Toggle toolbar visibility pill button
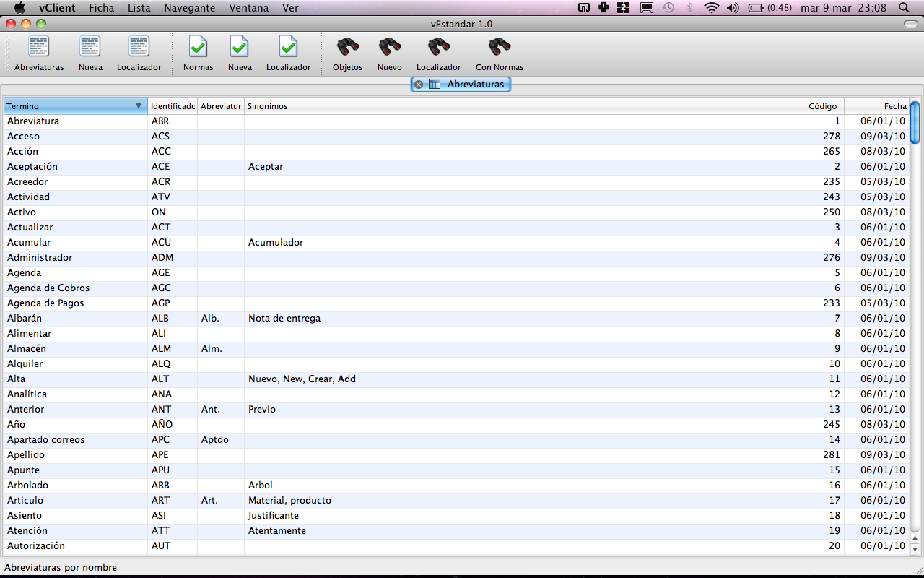924x578 pixels. 910,24
